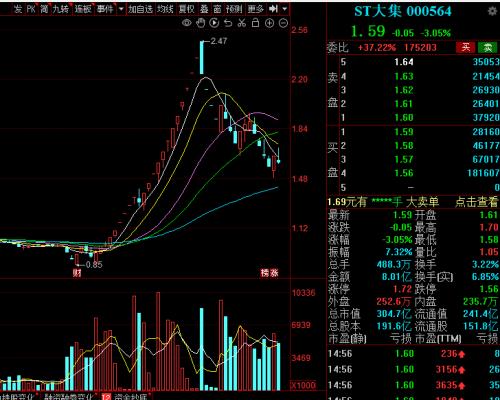
Task: Select the hand pan tool icon
Action: [200, 23]
